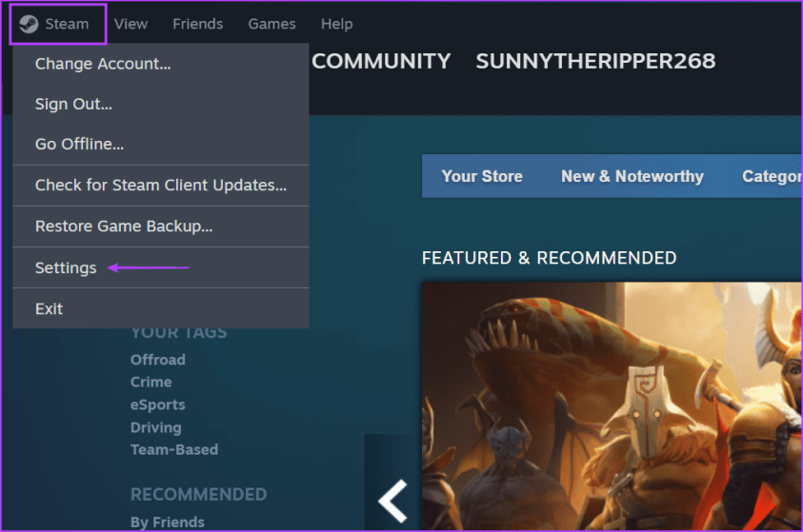Browse the eSports tag
The width and height of the screenshot is (803, 532).
click(158, 404)
